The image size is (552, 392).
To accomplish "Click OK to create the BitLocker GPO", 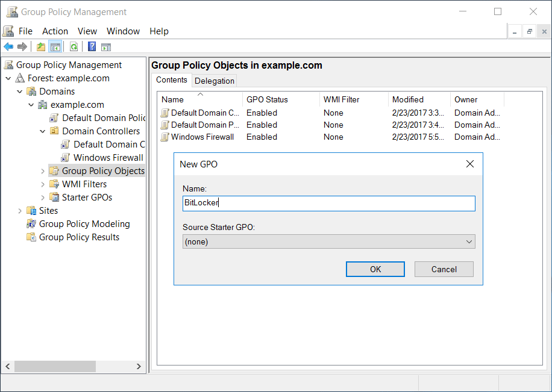I will 375,269.
